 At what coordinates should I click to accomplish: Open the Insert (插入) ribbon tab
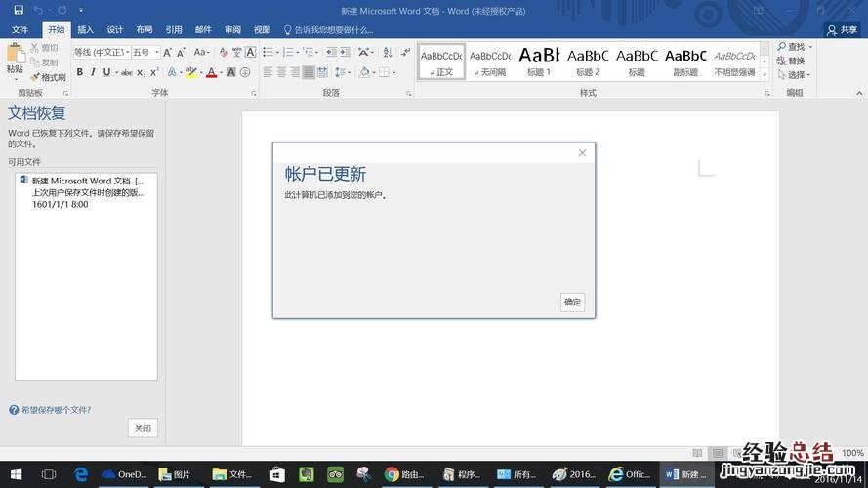[86, 30]
